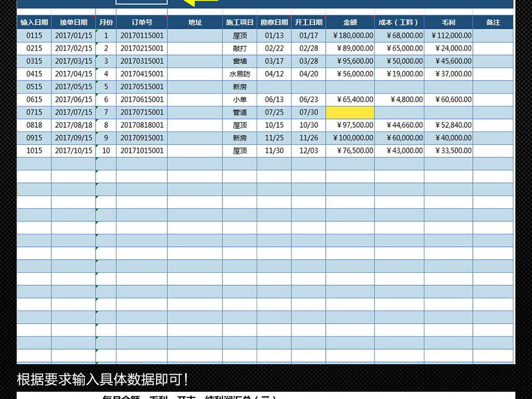Screen dimensions: 532x399
Task: Select gross profit ￥33,500.00
Action: tap(448, 151)
